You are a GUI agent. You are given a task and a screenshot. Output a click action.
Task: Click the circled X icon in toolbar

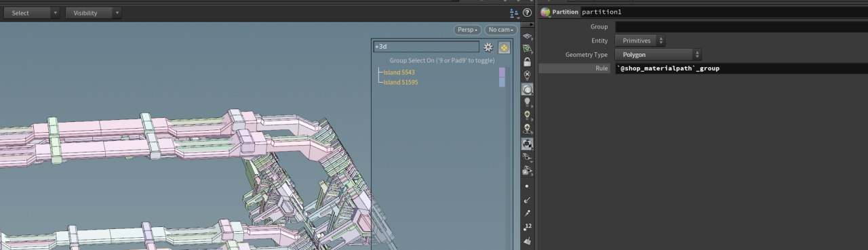click(528, 75)
